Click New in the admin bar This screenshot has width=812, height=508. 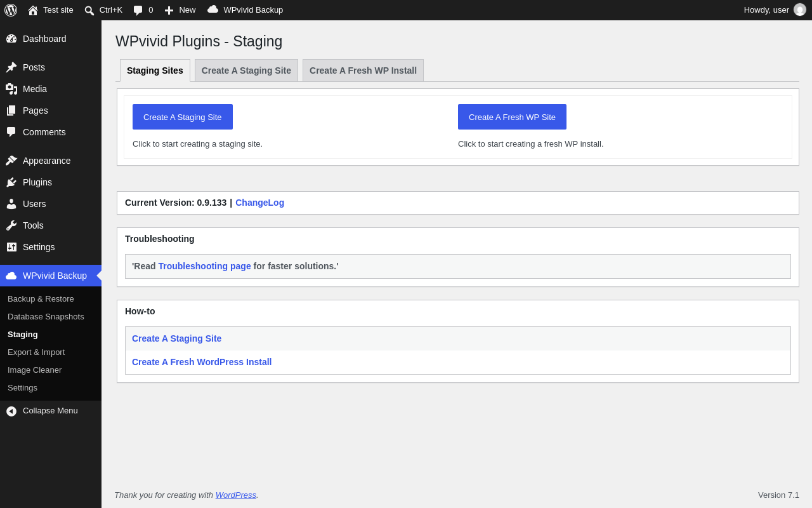coord(187,10)
